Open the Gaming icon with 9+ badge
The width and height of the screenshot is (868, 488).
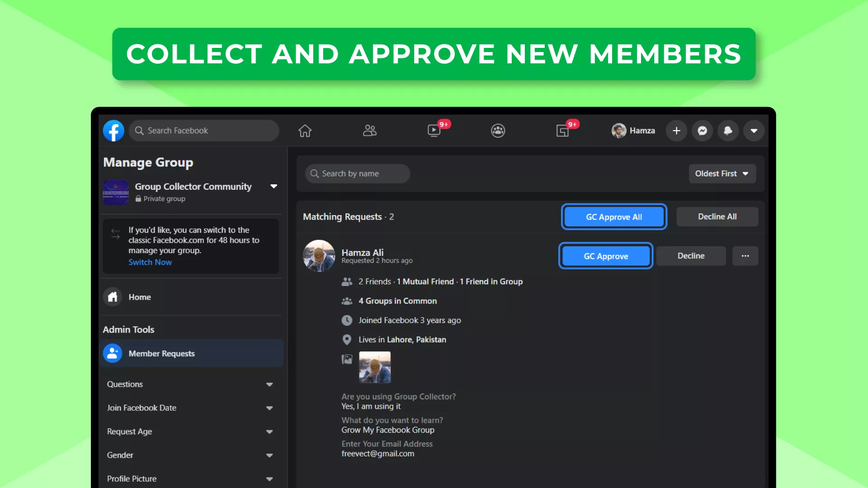[x=562, y=131]
